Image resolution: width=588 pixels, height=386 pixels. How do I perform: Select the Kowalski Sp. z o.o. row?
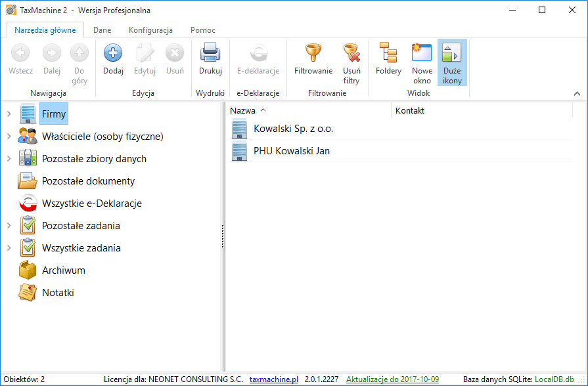293,129
